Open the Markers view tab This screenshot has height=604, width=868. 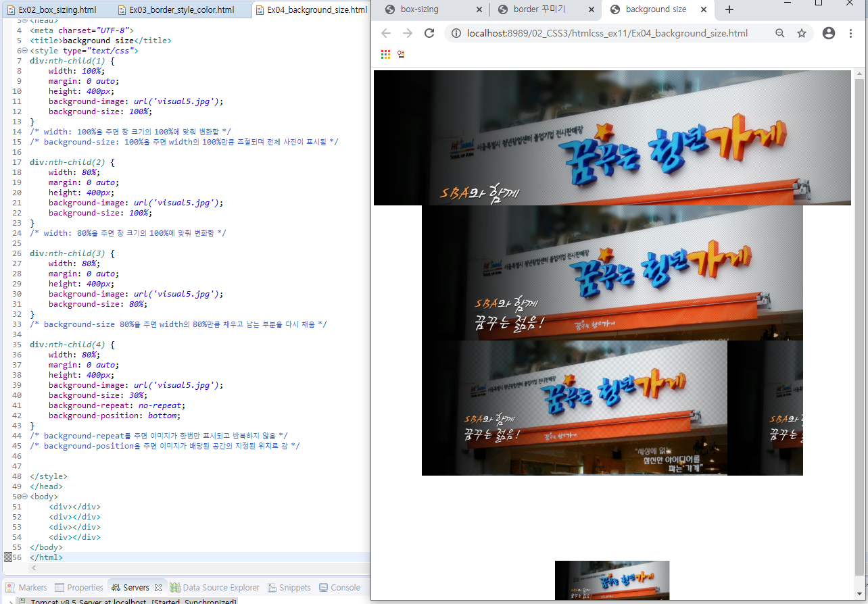26,587
